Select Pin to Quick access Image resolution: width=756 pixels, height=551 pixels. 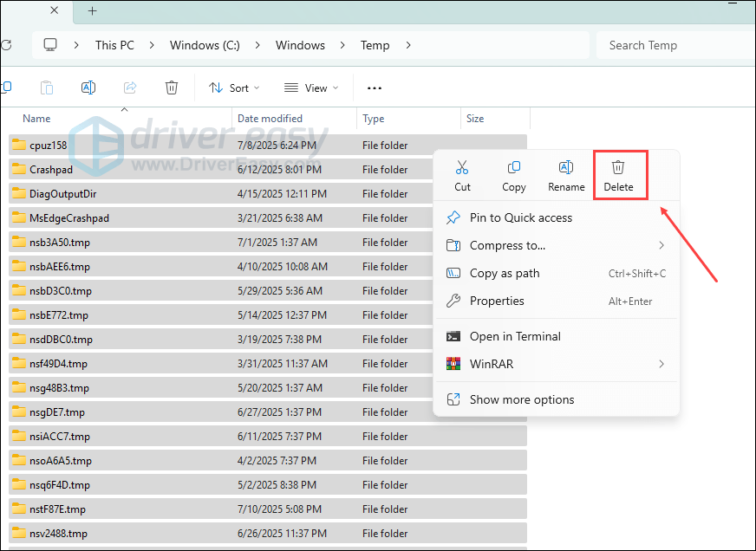520,217
